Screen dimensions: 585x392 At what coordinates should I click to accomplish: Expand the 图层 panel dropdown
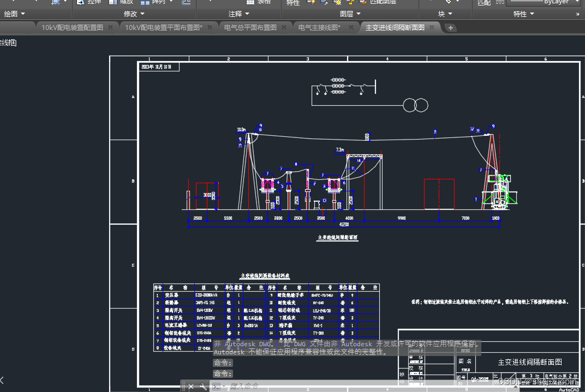point(350,14)
